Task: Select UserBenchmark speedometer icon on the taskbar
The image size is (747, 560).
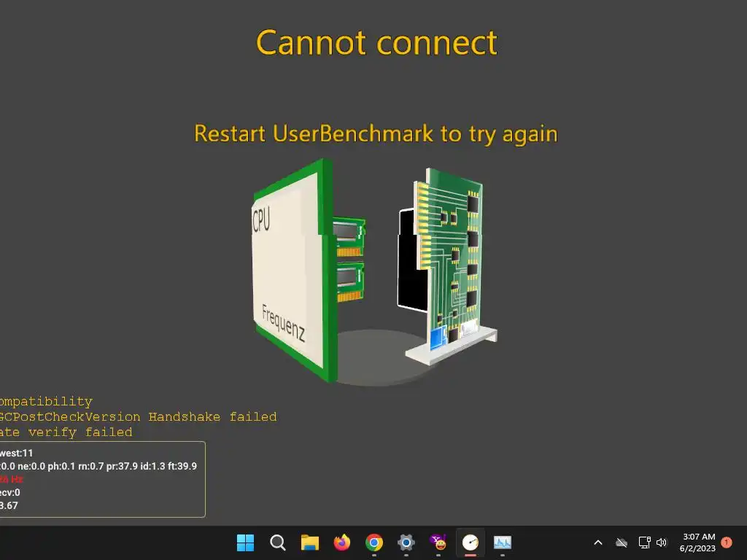Action: (471, 542)
